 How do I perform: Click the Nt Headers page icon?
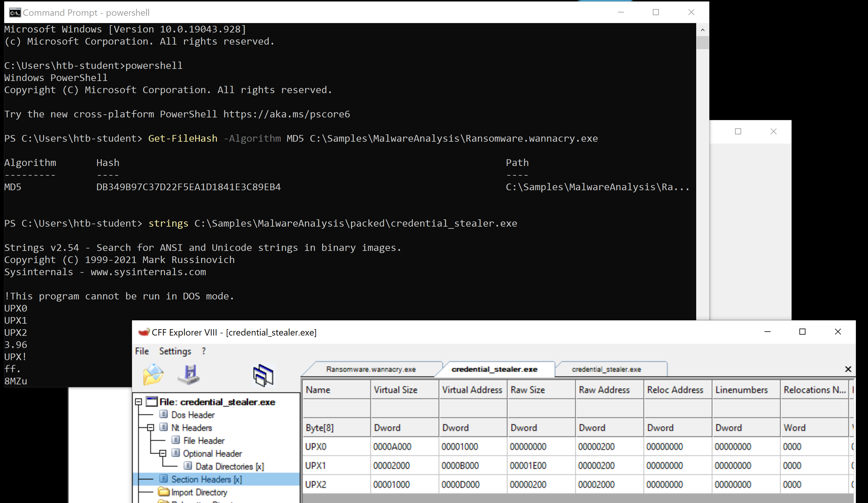click(164, 427)
